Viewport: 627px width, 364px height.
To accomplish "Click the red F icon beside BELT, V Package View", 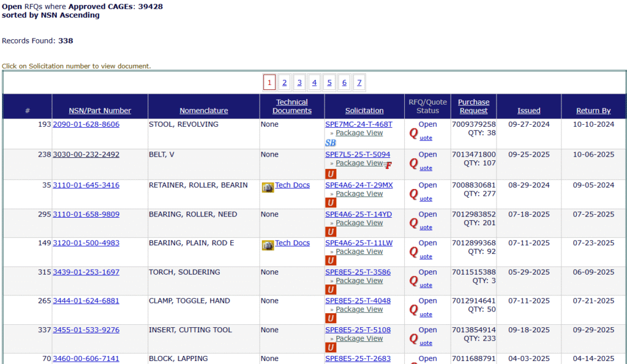I will tap(388, 165).
